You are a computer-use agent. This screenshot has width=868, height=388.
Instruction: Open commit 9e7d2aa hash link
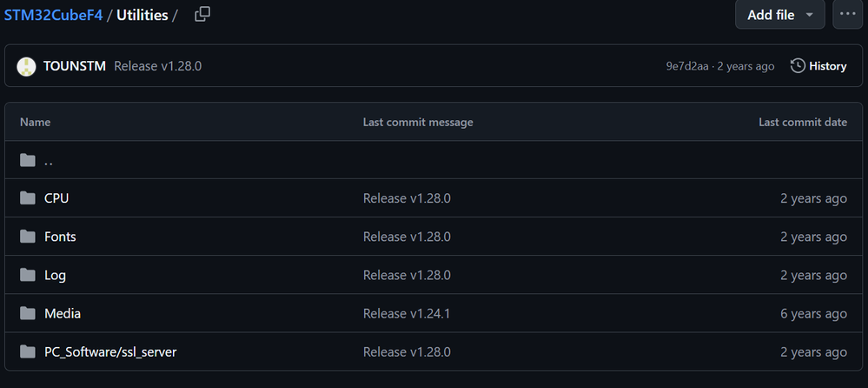687,66
